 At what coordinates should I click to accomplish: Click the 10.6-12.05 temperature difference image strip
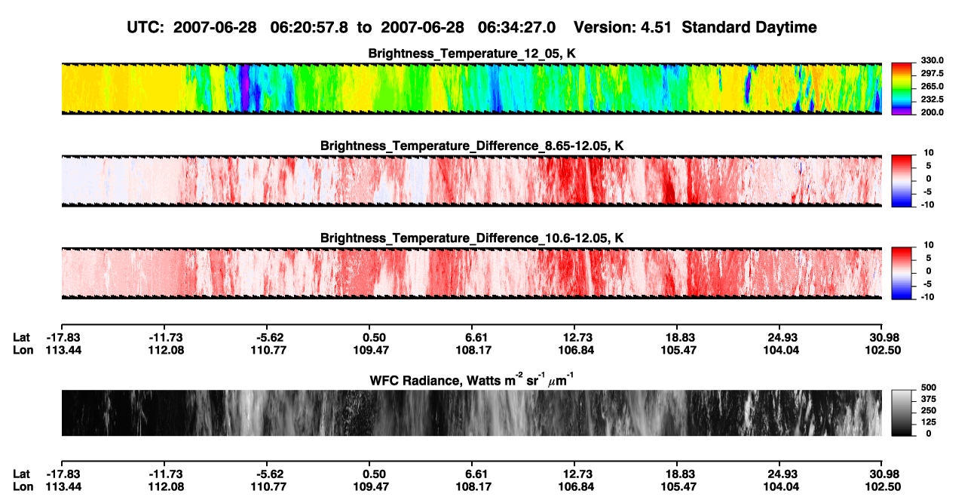pos(471,273)
